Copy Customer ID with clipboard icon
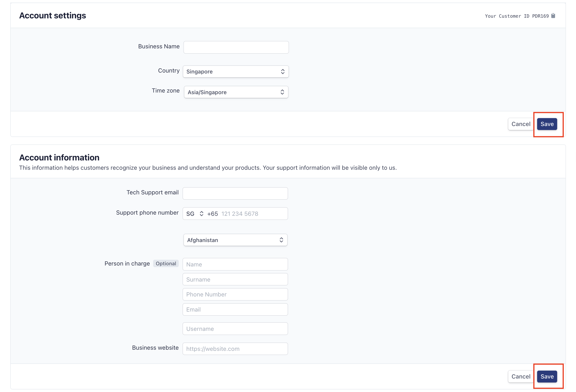Screen dimensions: 576x392 tap(553, 16)
